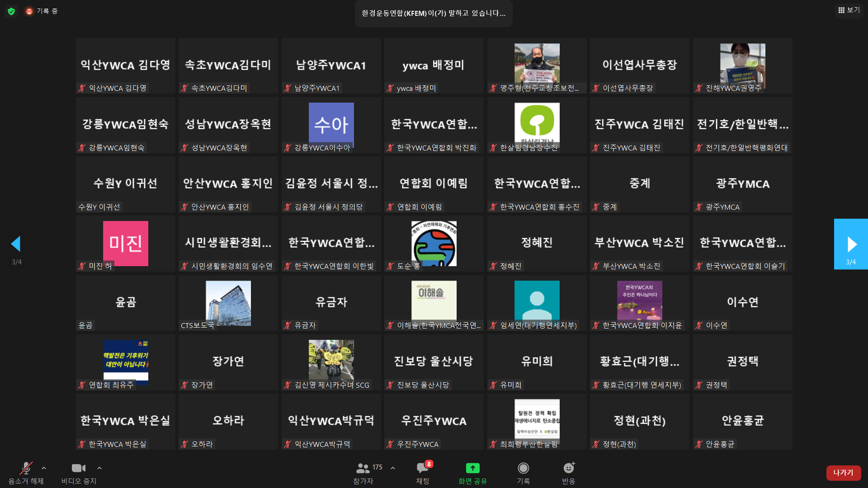Click muted mic icon of 안산YWCA 홍지인
Viewport: 868px width, 488px height.
[x=184, y=207]
